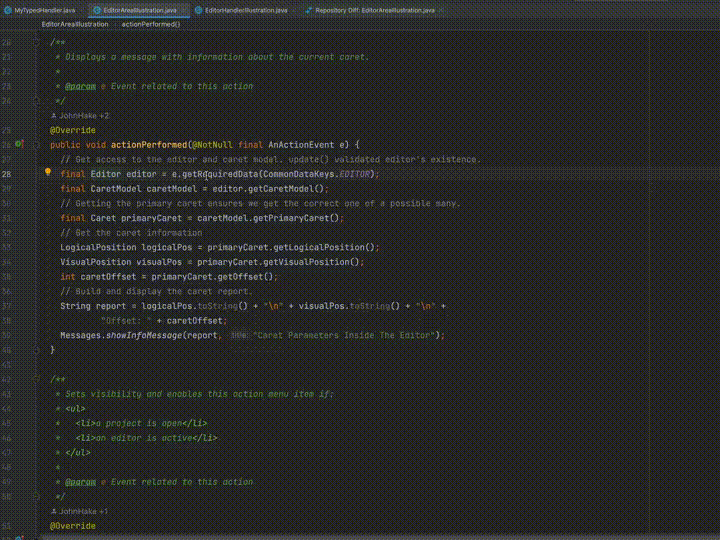Click line number 28 in the gutter
The height and width of the screenshot is (540, 720).
pos(6,174)
